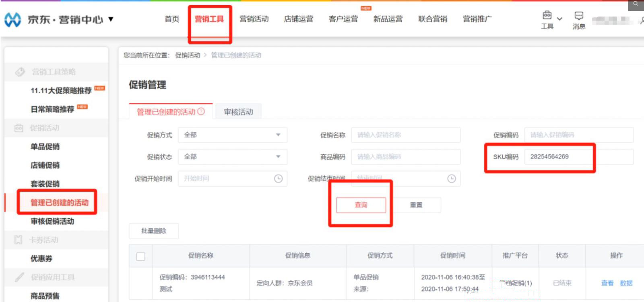Open 客户运营 in the top navigation
The height and width of the screenshot is (302, 644).
pos(343,19)
